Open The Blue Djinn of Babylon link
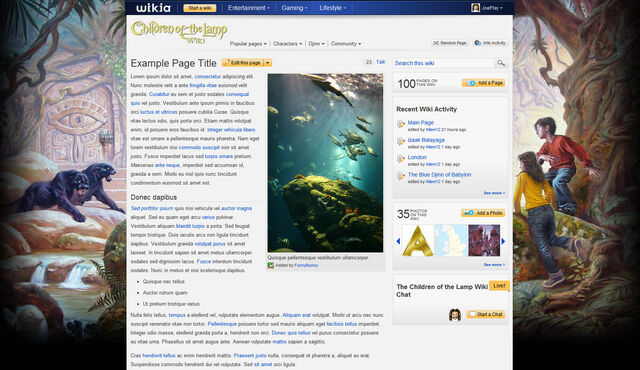640x370 pixels. click(x=439, y=175)
